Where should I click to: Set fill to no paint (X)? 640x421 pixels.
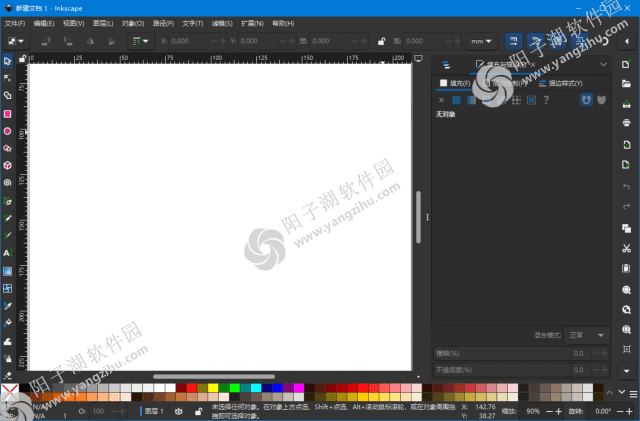(x=441, y=100)
